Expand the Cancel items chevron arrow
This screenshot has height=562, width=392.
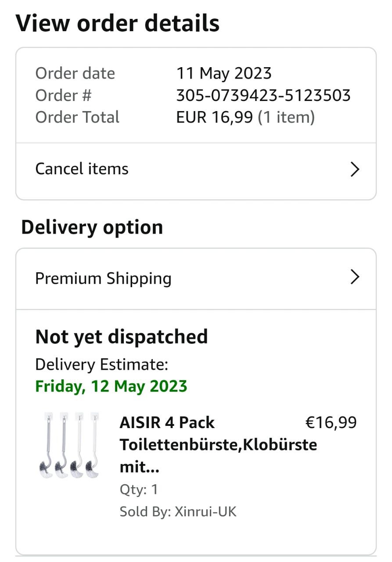click(355, 169)
